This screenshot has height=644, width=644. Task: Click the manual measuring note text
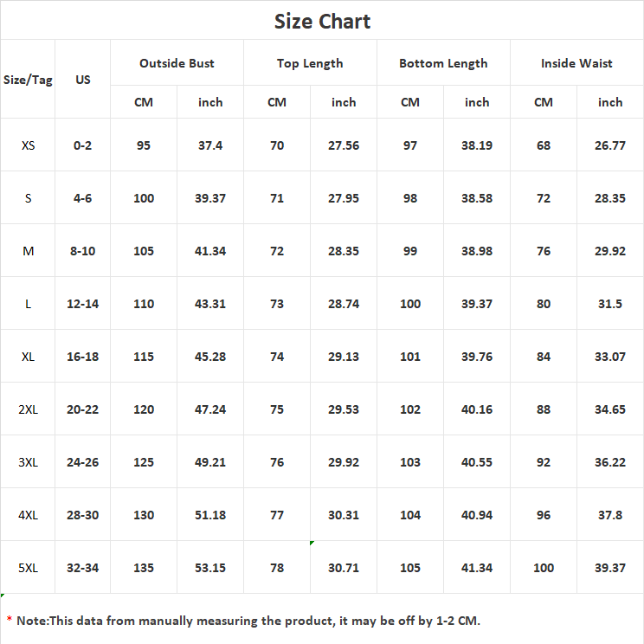coord(248,621)
